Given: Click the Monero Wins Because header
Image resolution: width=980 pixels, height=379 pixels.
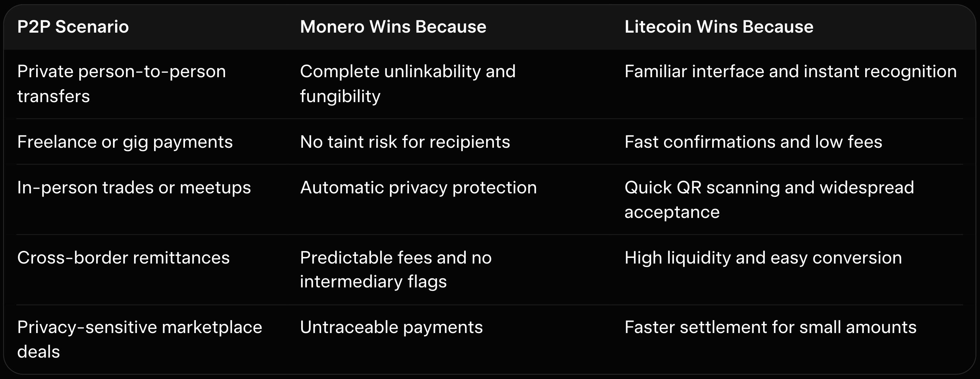Looking at the screenshot, I should (x=393, y=27).
